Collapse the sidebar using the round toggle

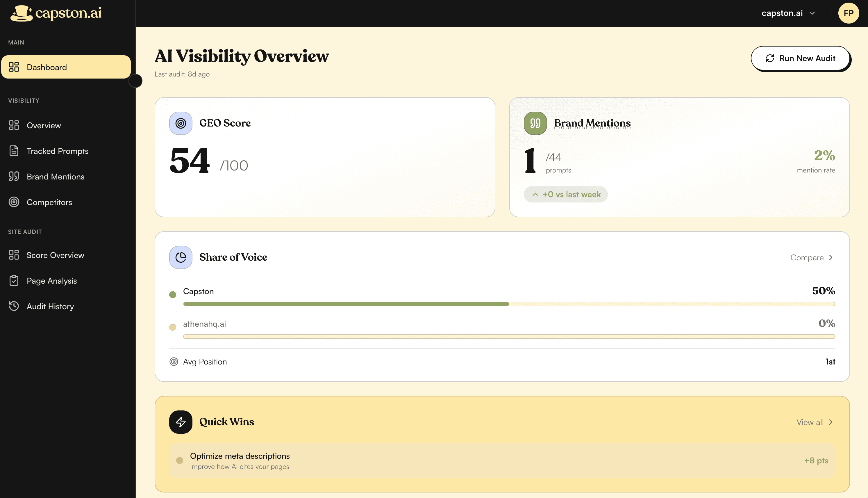click(136, 81)
